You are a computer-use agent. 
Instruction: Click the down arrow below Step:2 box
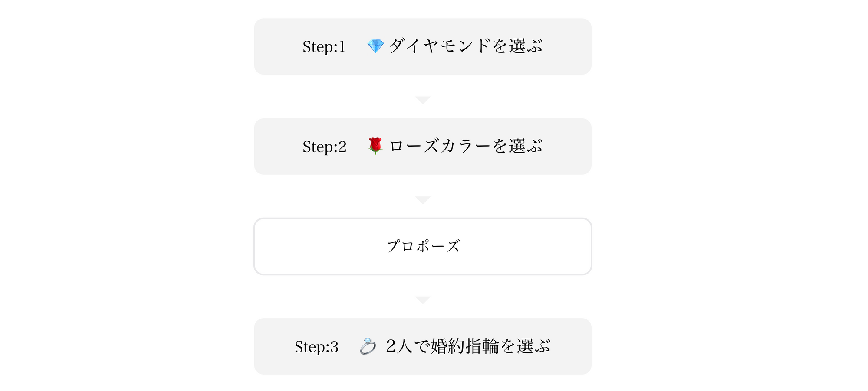pos(423,200)
